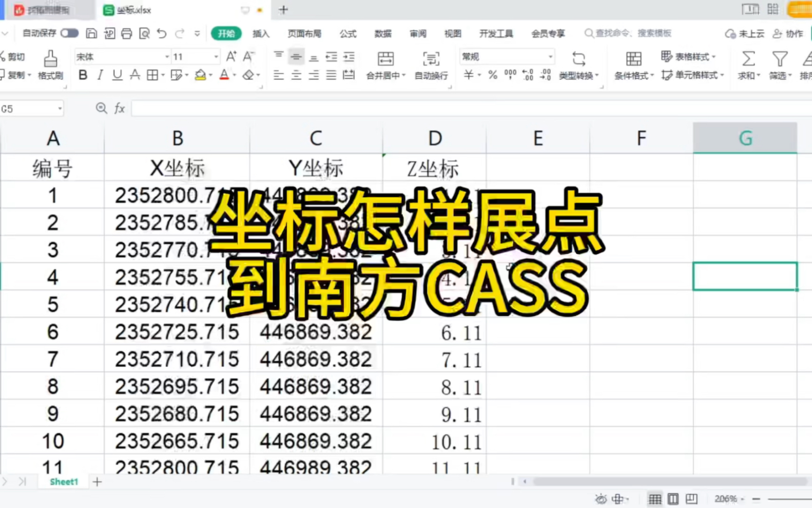Click the fx insert function icon
Screen dimensions: 812x508
[x=120, y=108]
